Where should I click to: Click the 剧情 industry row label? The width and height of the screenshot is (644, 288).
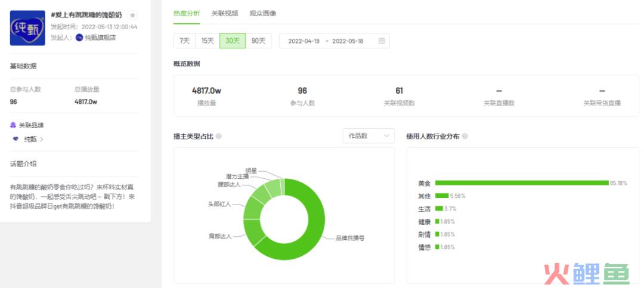click(425, 234)
